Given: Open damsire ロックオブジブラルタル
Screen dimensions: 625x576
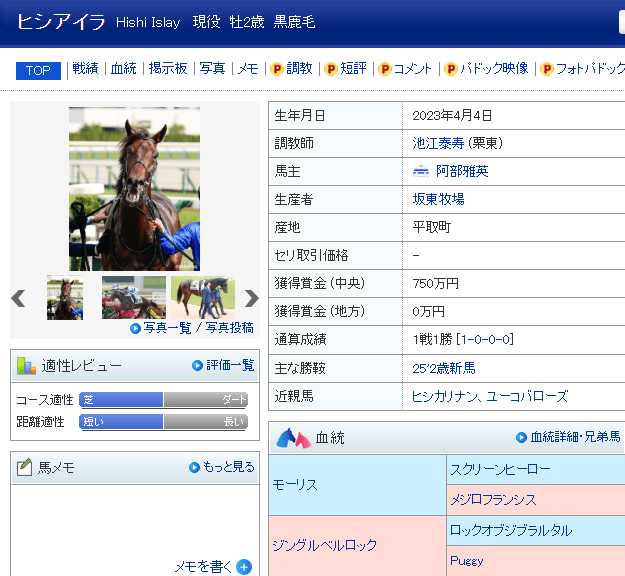Looking at the screenshot, I should click(x=511, y=530).
